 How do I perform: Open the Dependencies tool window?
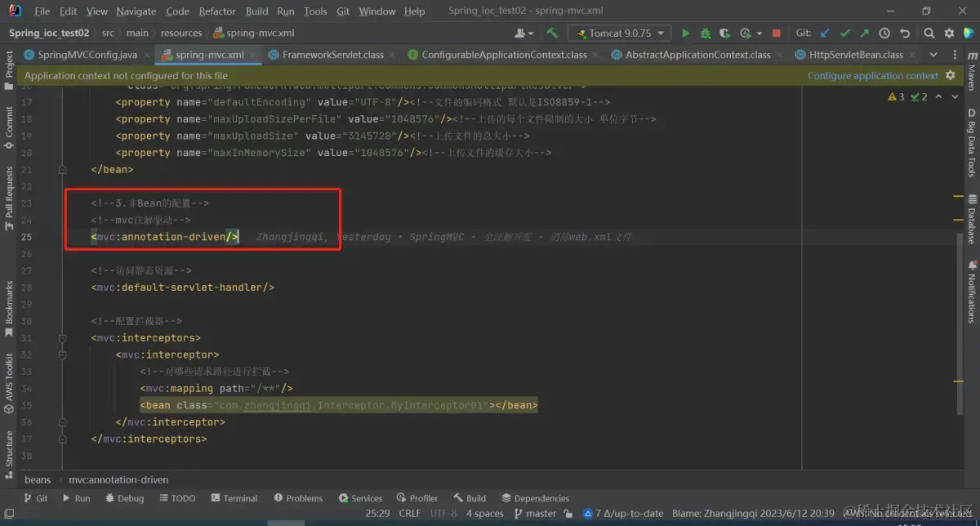coord(535,498)
